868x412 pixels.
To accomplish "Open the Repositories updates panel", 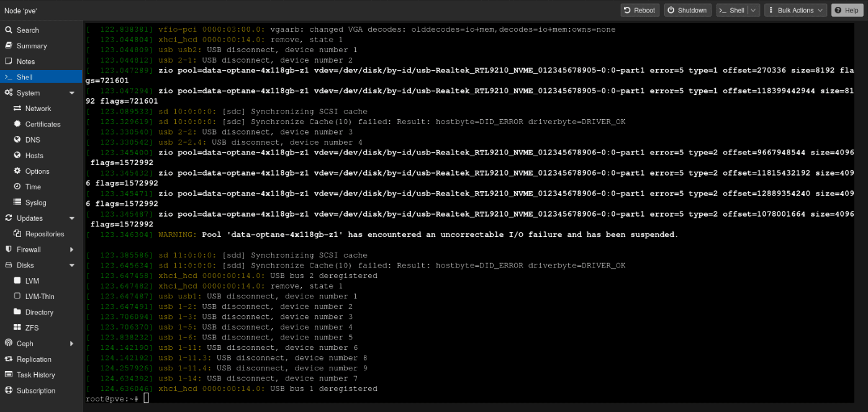I will coord(43,233).
